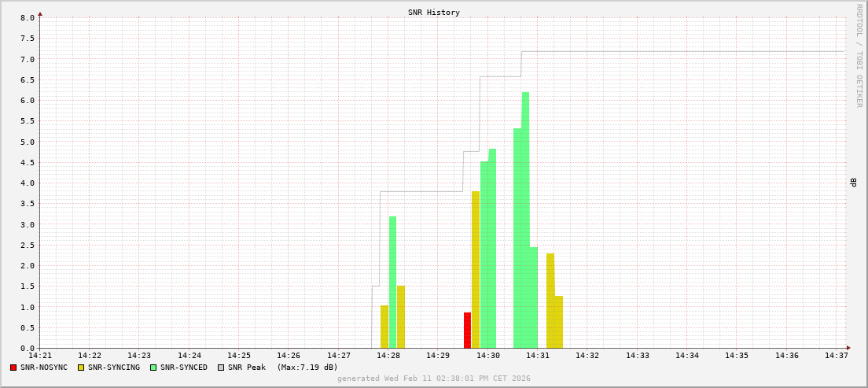Click the red SNR-NOSYNC legend swatch

coord(13,368)
